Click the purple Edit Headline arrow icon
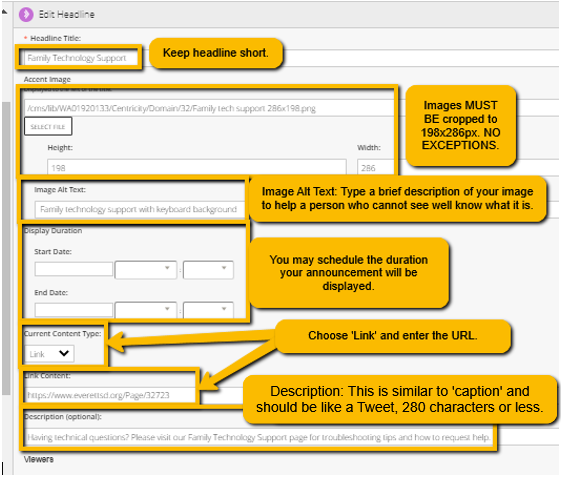The height and width of the screenshot is (479, 561). click(x=26, y=15)
